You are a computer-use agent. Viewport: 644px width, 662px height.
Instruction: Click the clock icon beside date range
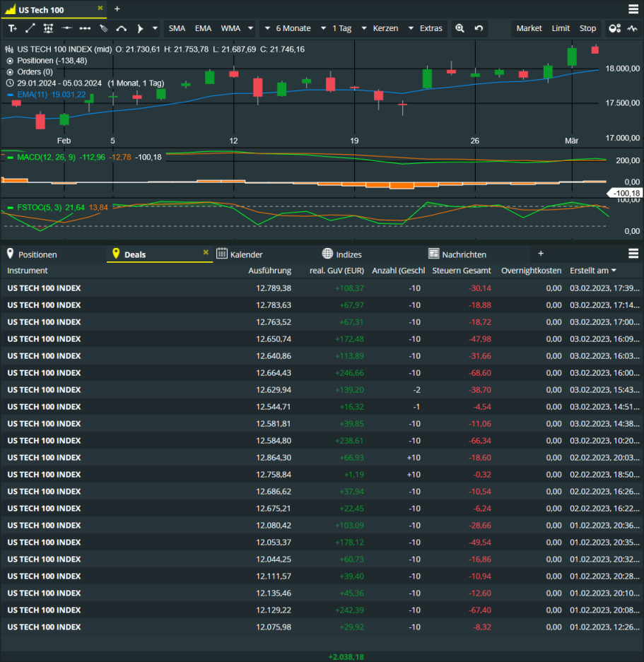[10, 83]
